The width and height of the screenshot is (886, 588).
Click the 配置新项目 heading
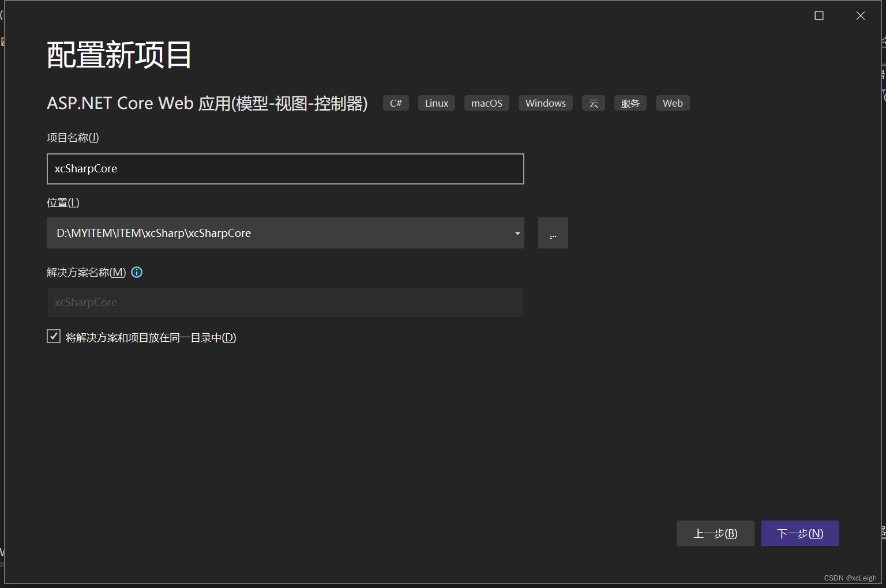pyautogui.click(x=119, y=55)
